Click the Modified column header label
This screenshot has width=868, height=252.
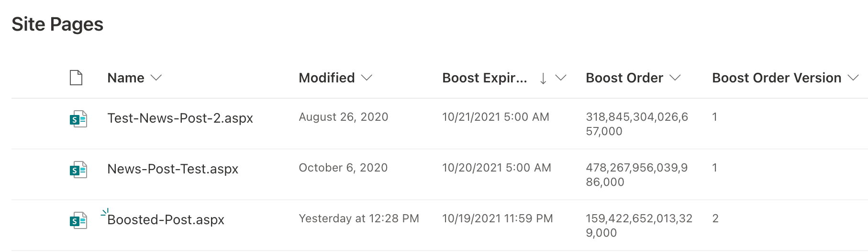tap(327, 78)
